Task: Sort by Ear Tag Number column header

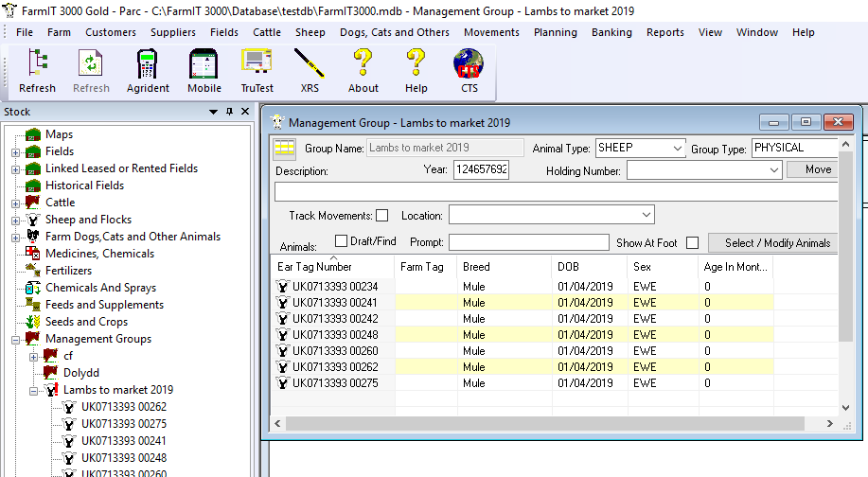Action: (x=332, y=267)
